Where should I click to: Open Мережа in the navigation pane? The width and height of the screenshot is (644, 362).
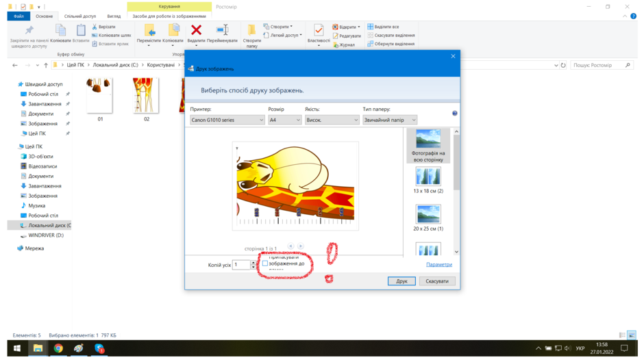[34, 248]
